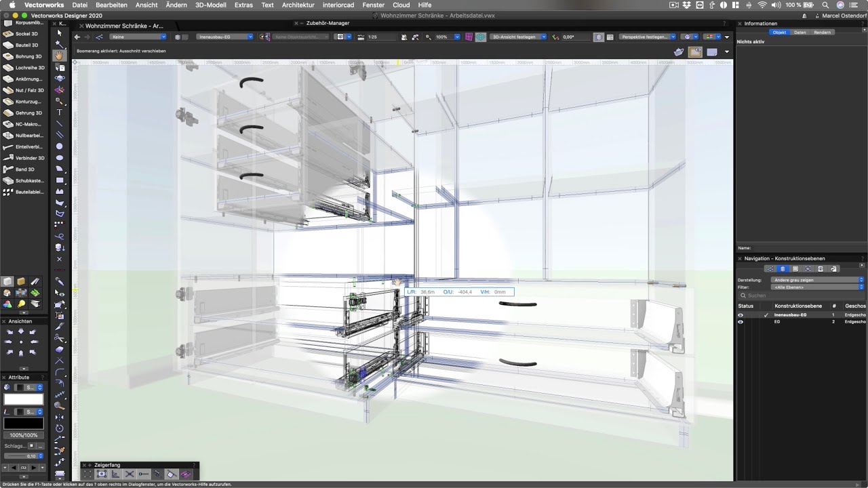The width and height of the screenshot is (868, 488).
Task: Activate the arrow selection tool
Action: click(x=60, y=33)
